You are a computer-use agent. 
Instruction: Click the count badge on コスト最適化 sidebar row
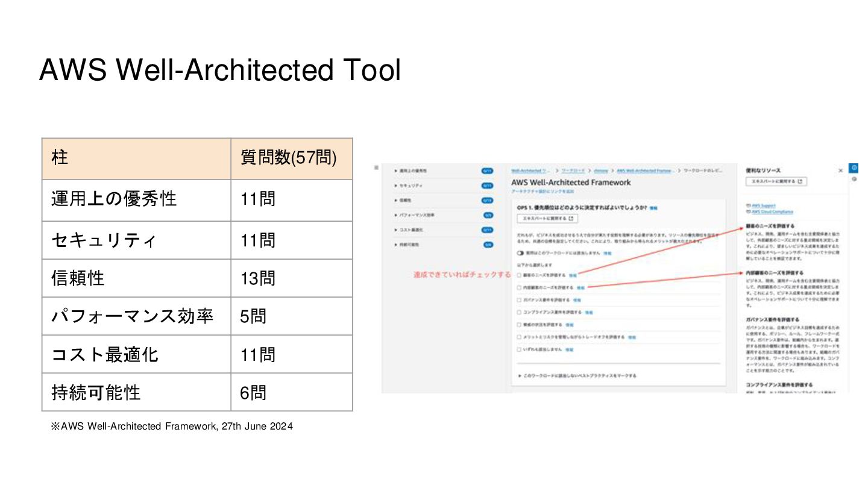click(487, 230)
